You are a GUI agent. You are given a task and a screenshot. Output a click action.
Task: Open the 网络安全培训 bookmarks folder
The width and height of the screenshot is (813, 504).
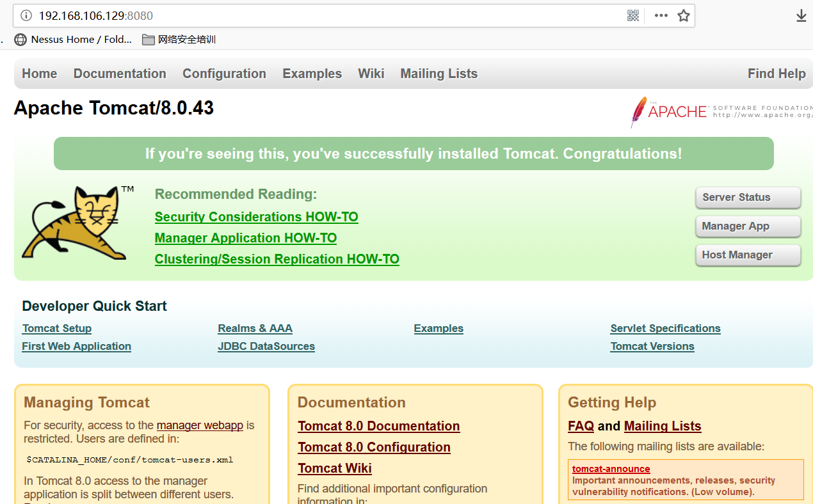(179, 40)
